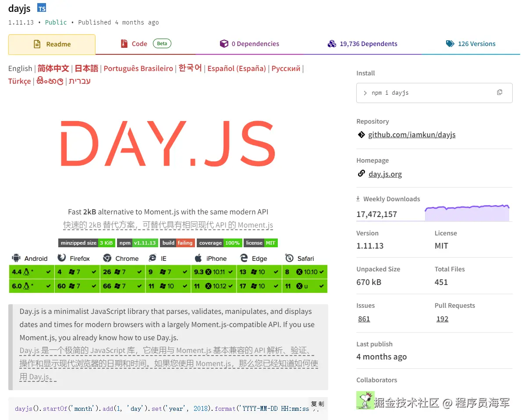This screenshot has width=521, height=420.
Task: Click the git repository diamond icon
Action: pyautogui.click(x=361, y=134)
